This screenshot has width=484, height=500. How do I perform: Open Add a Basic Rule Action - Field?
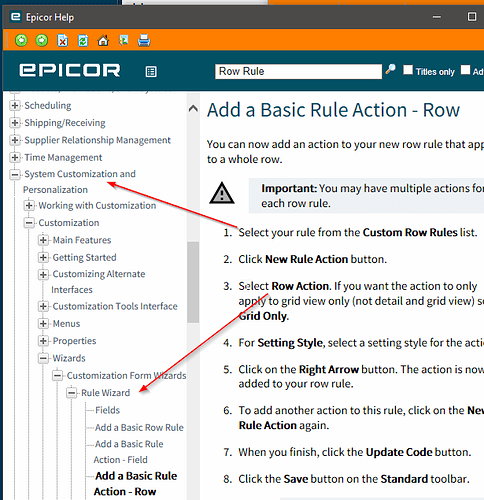click(129, 452)
